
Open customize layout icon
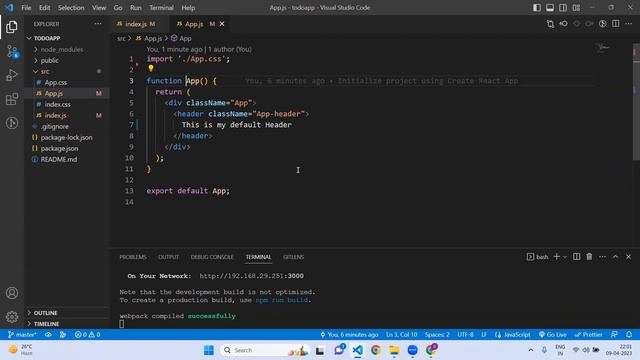pos(576,8)
